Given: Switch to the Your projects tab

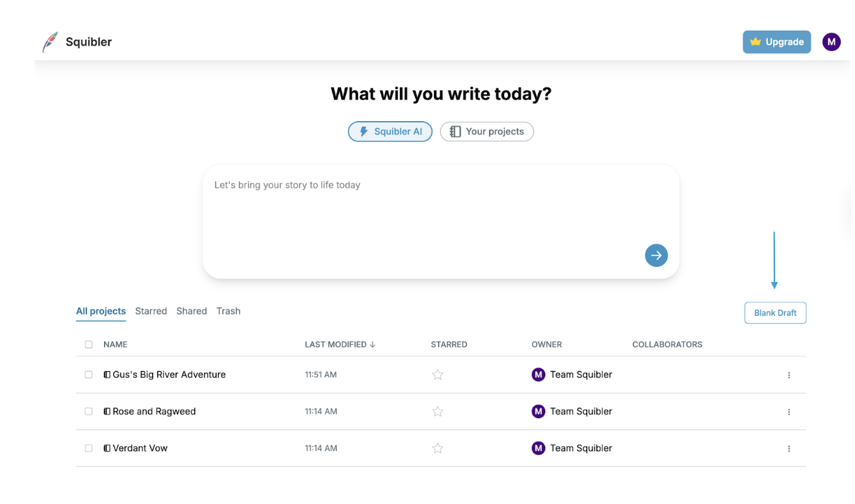Looking at the screenshot, I should tap(486, 132).
